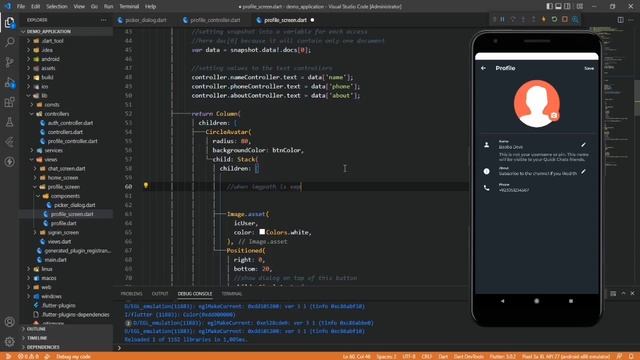Viewport: 640px width, 360px height.
Task: Toggle Primary Side Bar layout icon
Action: click(x=549, y=7)
